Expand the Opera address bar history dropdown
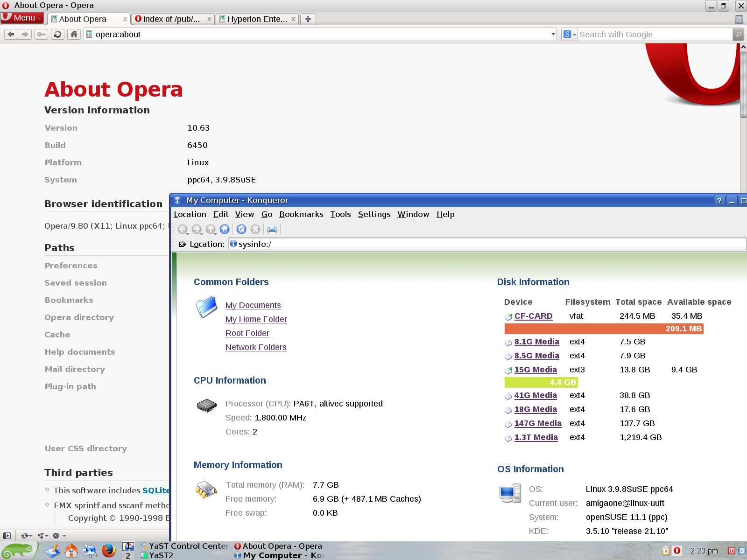The height and width of the screenshot is (560, 747). click(x=553, y=34)
